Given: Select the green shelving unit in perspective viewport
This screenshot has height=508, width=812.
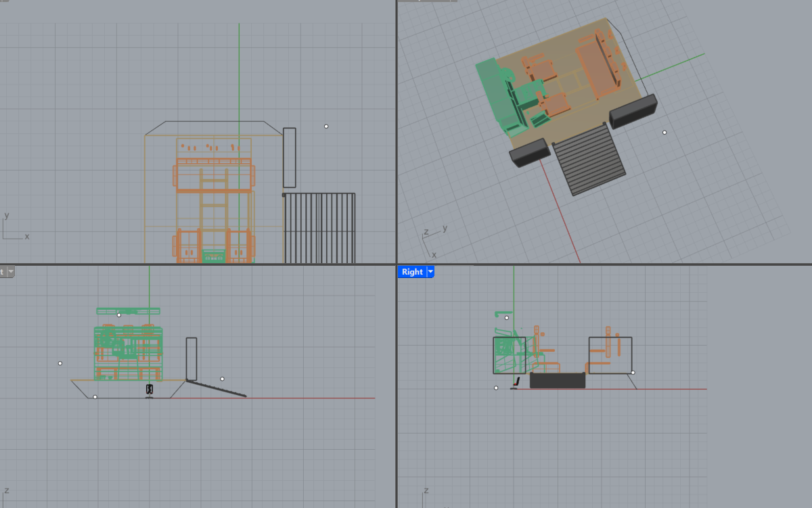Looking at the screenshot, I should [501, 97].
